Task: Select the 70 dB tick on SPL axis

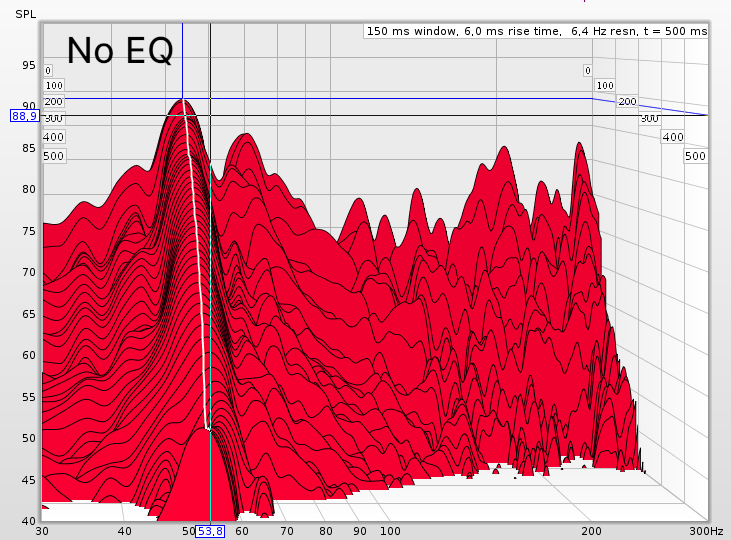Action: tap(29, 272)
